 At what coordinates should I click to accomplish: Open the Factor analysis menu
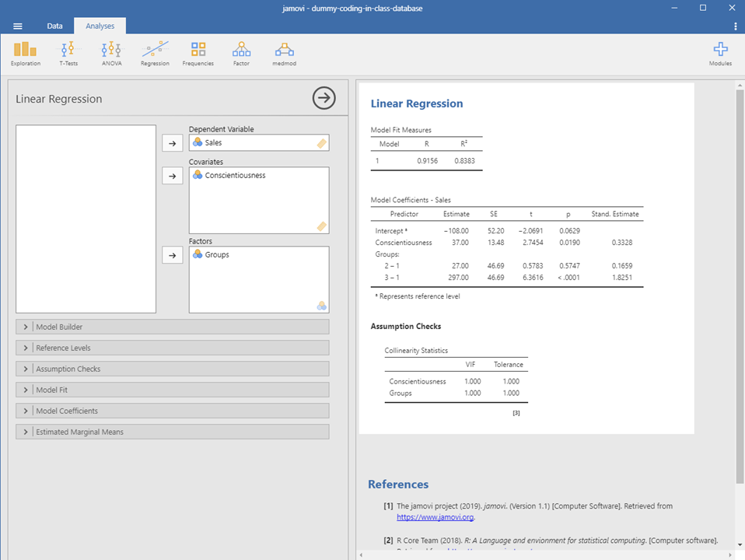(x=241, y=53)
